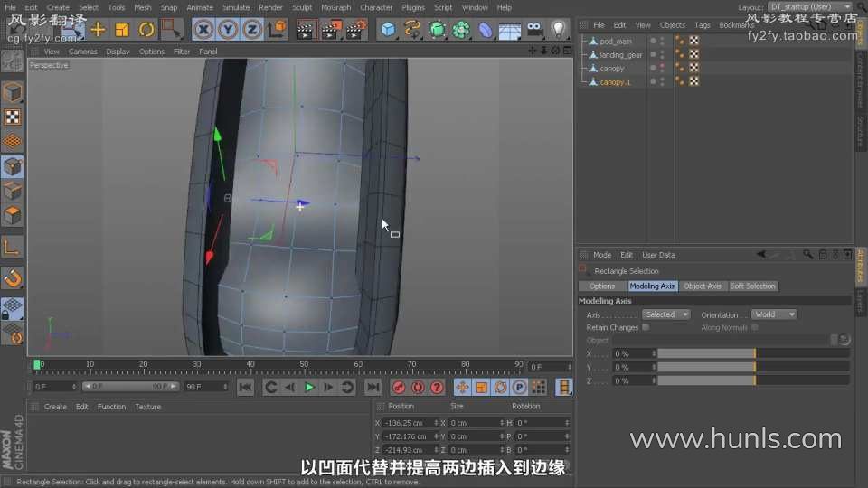Add a camera object
This screenshot has height=488, width=868.
coord(534,29)
